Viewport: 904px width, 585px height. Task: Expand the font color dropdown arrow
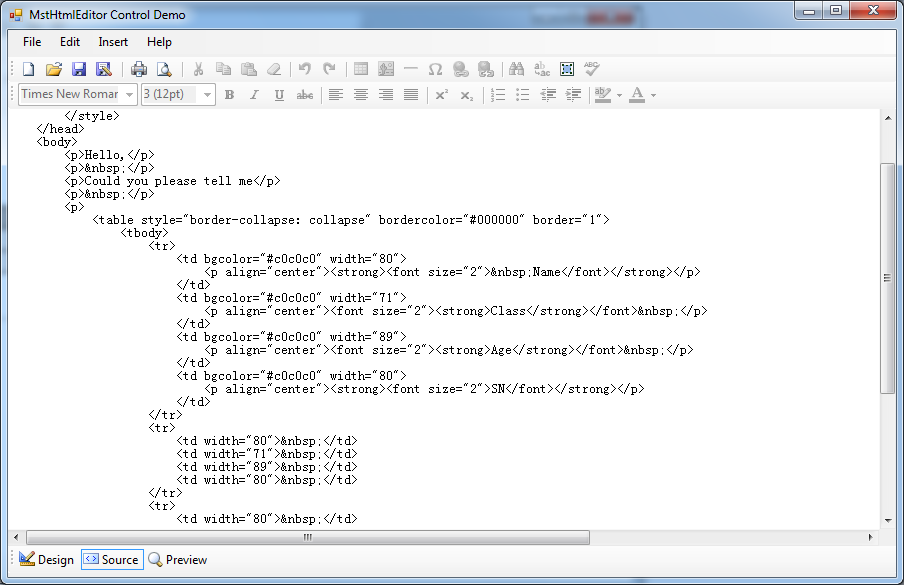click(653, 95)
